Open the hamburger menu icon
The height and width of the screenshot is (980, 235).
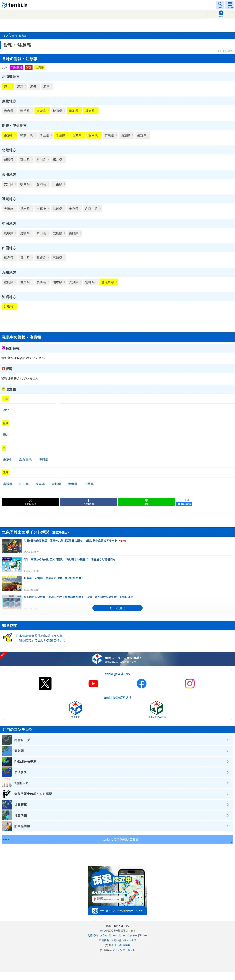pyautogui.click(x=230, y=4)
